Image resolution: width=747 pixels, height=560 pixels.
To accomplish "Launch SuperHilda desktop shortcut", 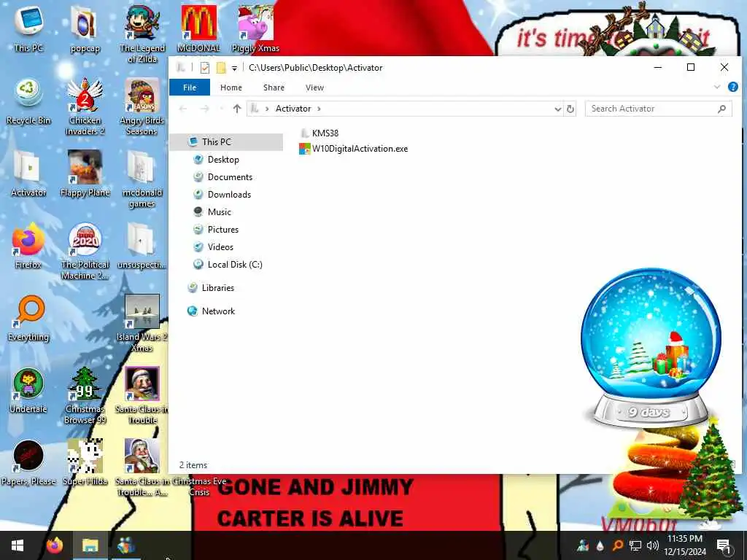I will [x=85, y=462].
